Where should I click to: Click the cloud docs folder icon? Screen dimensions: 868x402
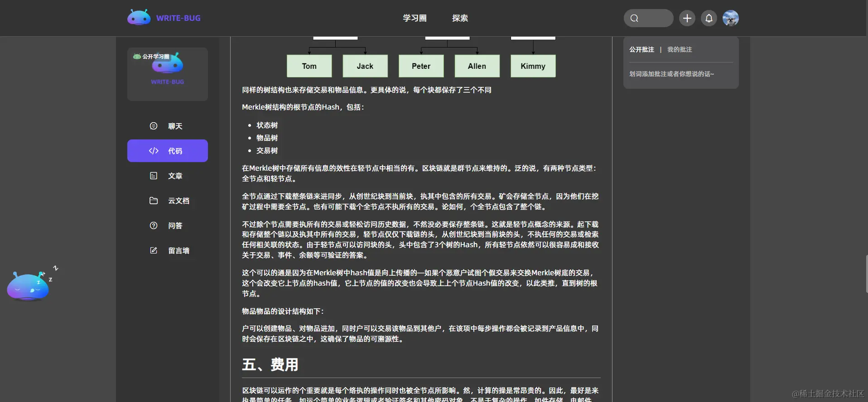coord(154,201)
